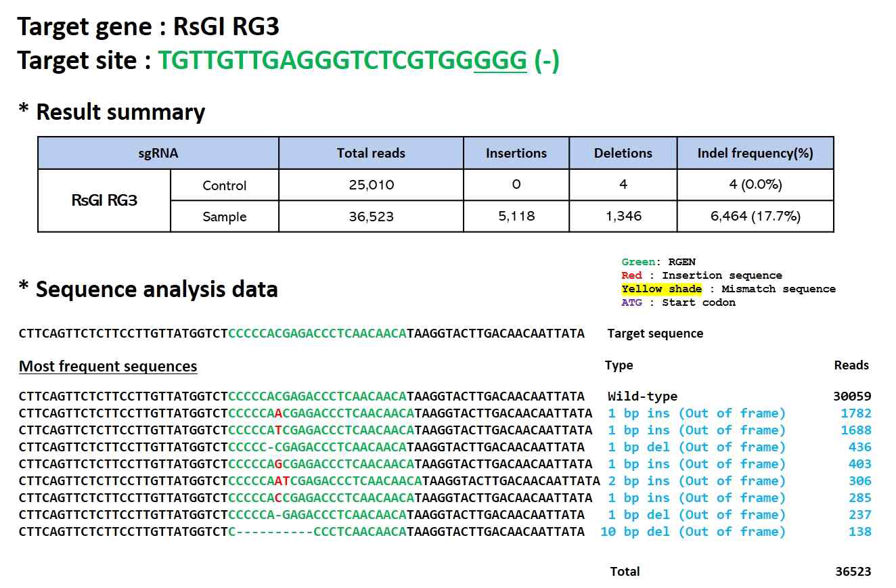Click the 'Red : Insertion sequence' legend entry

[x=702, y=275]
